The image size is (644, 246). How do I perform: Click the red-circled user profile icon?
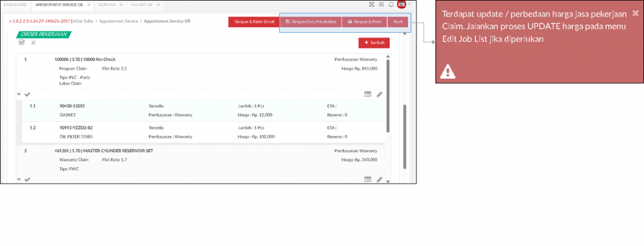(x=402, y=4)
